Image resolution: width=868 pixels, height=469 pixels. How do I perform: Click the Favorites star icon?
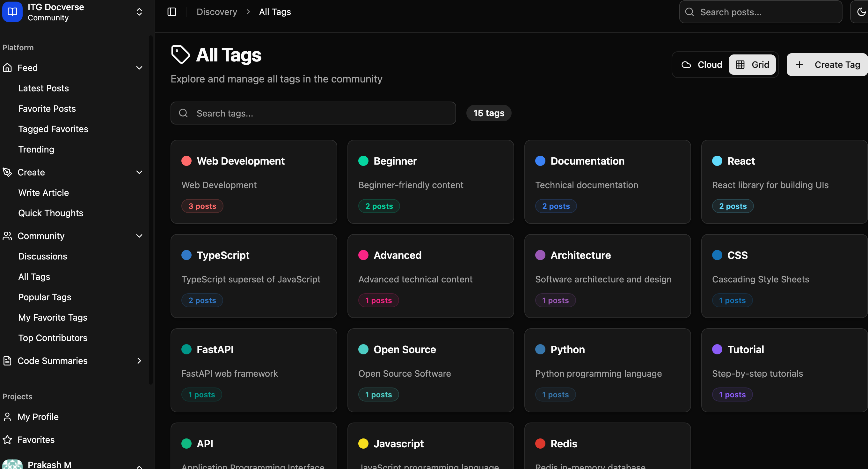point(7,439)
